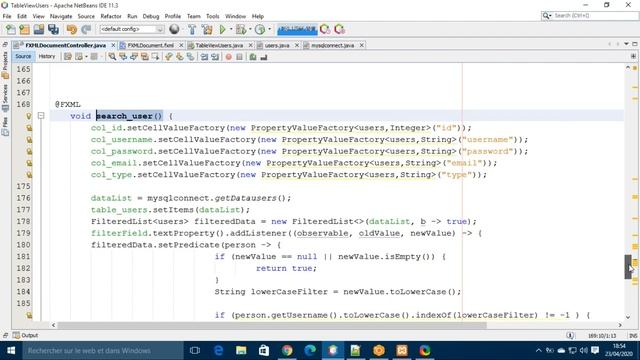Click the Debug Project toolbar icon

click(x=240, y=29)
